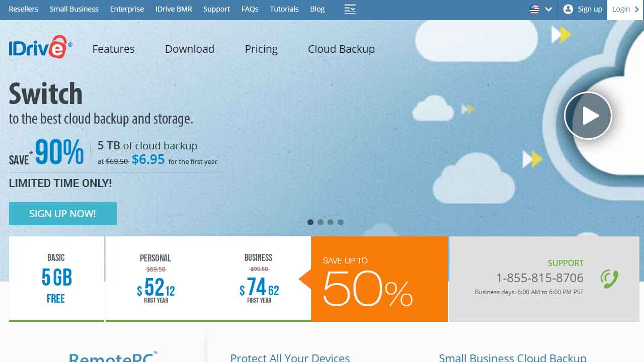The image size is (644, 362).
Task: Click the Sign up user icon
Action: (x=568, y=9)
